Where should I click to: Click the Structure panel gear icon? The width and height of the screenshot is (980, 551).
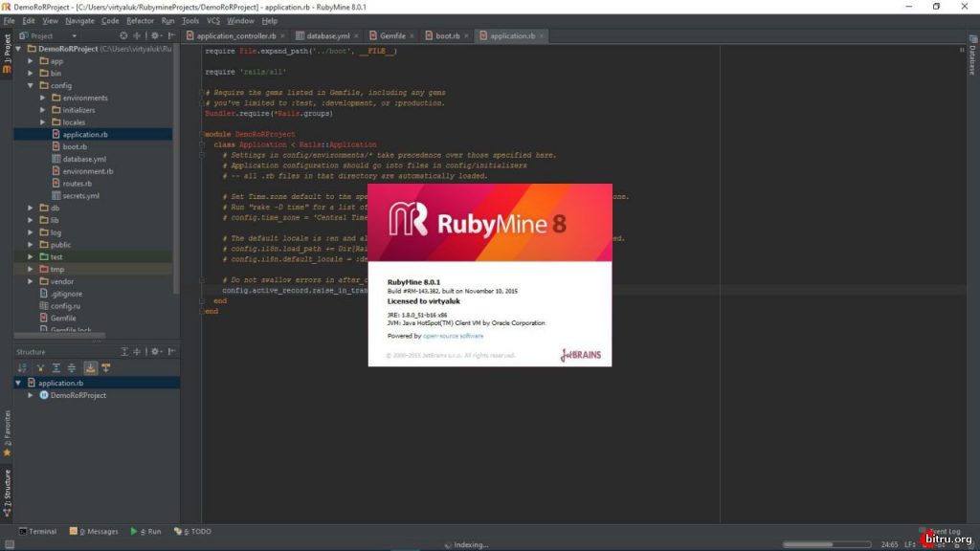tap(155, 351)
